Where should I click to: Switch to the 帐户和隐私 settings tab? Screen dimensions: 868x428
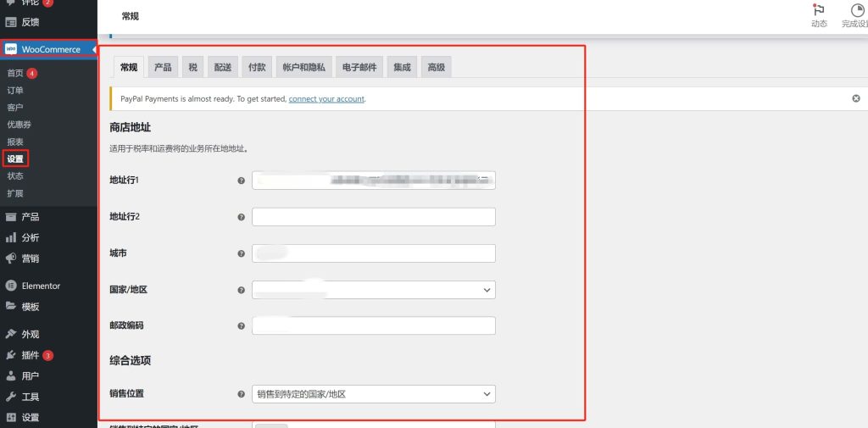click(x=304, y=68)
